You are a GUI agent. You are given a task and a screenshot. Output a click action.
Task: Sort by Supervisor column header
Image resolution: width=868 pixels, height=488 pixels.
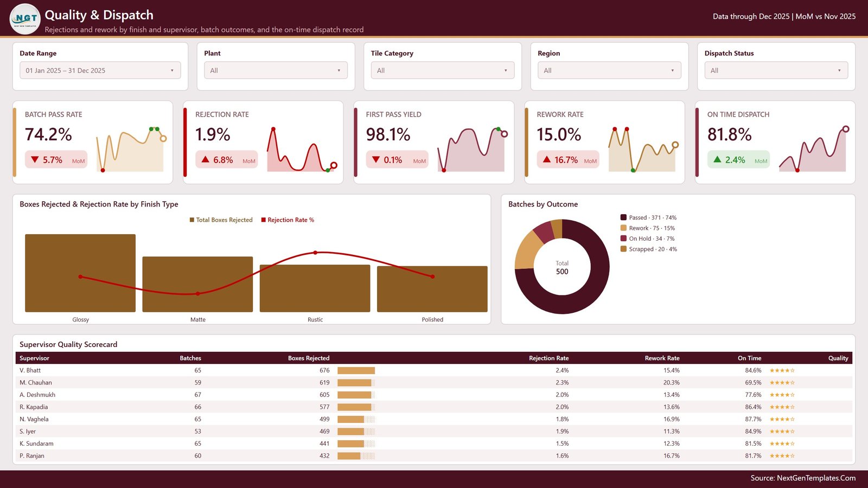[34, 358]
